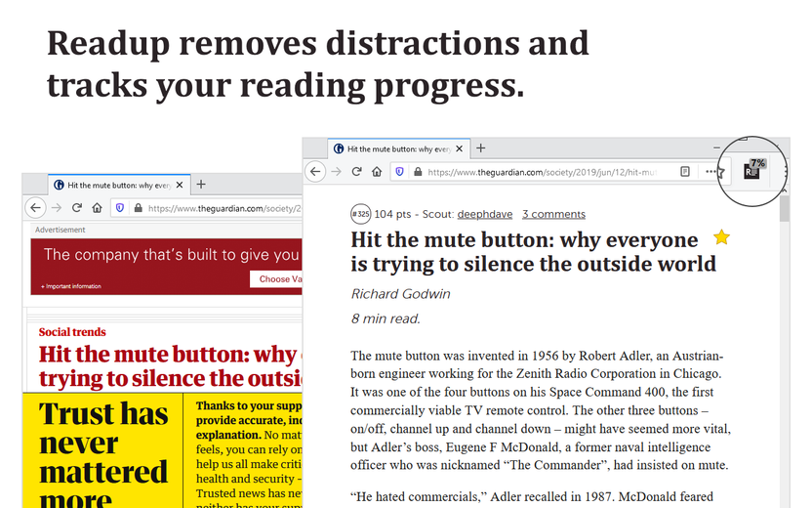Click the shield tracking protection icon, right window
The width and height of the screenshot is (812, 508).
pos(400,172)
